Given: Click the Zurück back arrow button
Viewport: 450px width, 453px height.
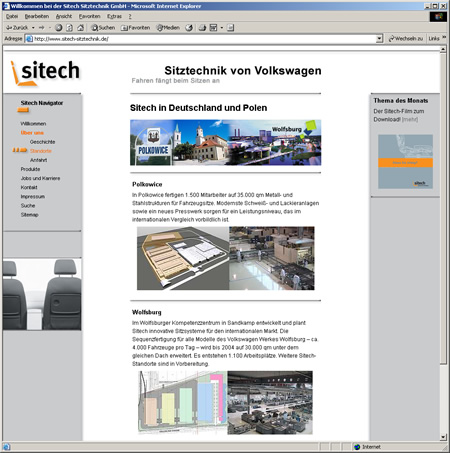Looking at the screenshot, I should (17, 28).
